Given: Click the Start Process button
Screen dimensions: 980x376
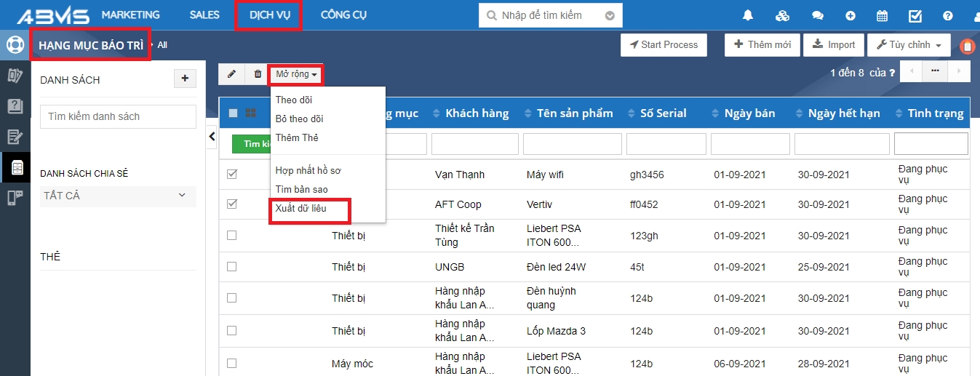Looking at the screenshot, I should click(664, 45).
